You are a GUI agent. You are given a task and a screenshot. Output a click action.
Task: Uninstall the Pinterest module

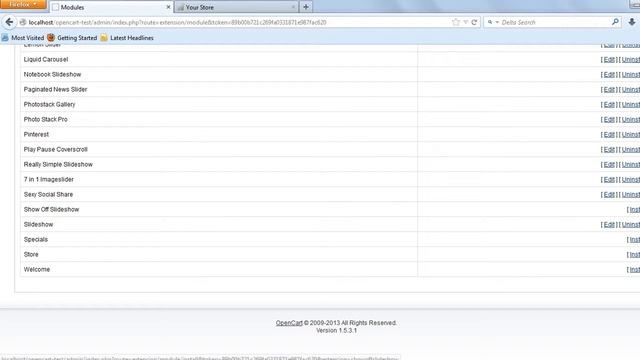(x=631, y=135)
